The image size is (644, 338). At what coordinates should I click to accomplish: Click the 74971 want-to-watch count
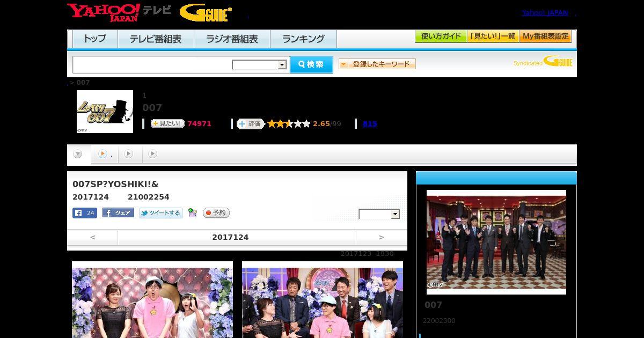pos(199,124)
